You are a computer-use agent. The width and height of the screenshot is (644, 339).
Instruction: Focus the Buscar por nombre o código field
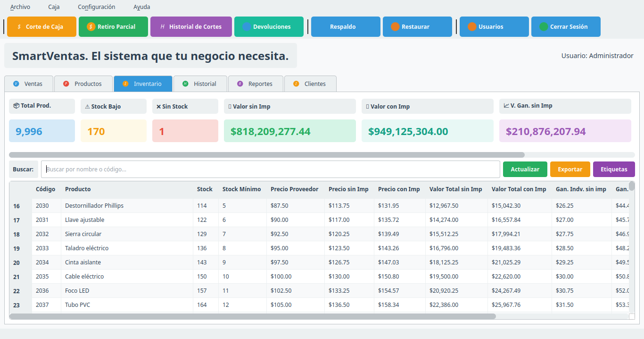(271, 169)
